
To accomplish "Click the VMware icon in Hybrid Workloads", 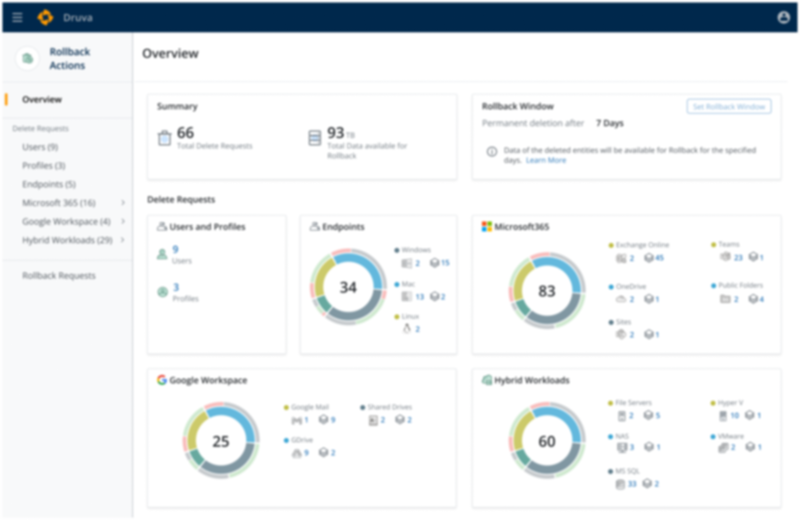I will [x=723, y=448].
